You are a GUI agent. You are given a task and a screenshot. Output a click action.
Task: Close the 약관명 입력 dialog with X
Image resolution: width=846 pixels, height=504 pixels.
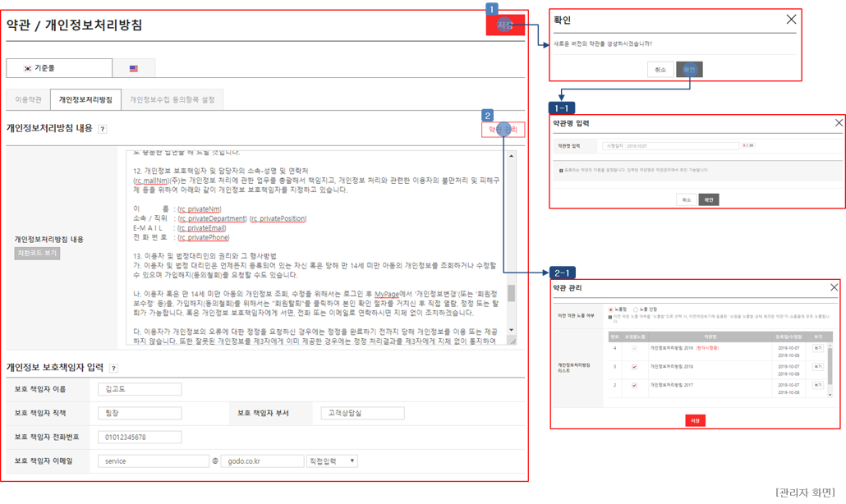point(838,123)
